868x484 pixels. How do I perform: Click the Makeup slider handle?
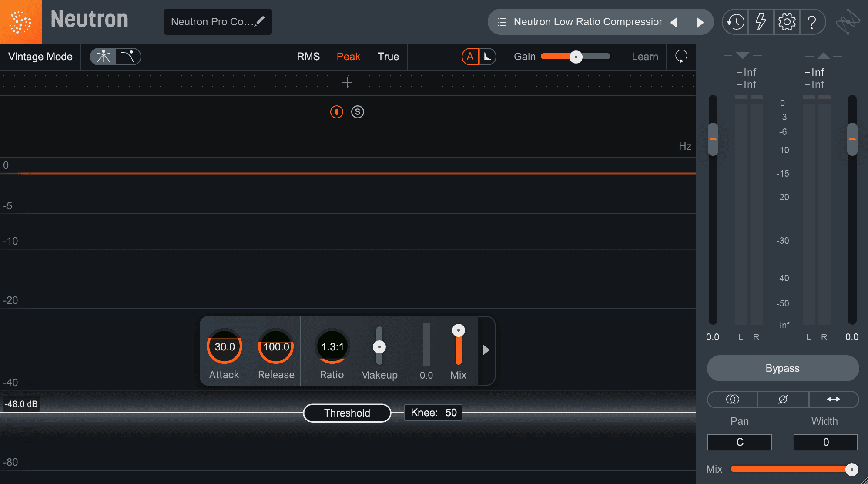coord(379,347)
